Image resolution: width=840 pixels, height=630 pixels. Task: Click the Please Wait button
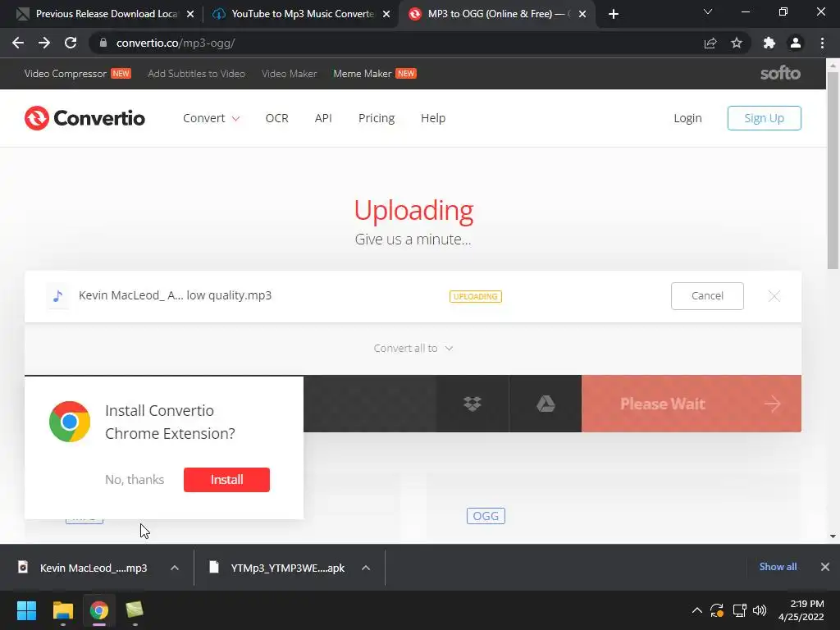691,404
